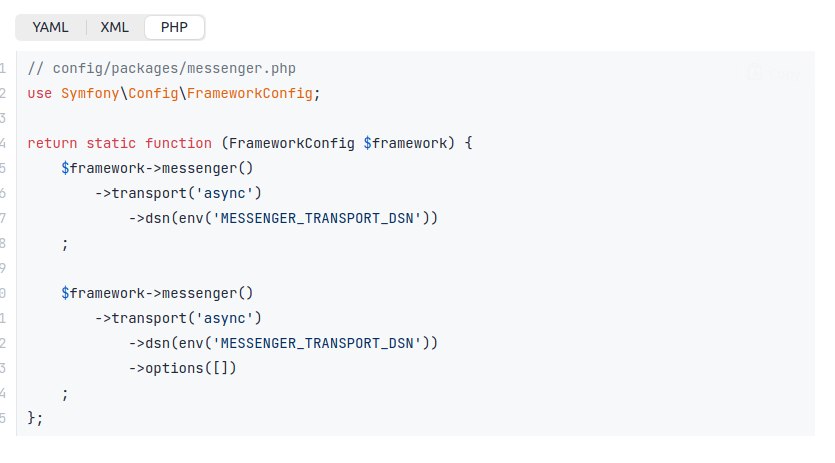Click the 'return' keyword
835x463 pixels.
pyautogui.click(x=52, y=143)
